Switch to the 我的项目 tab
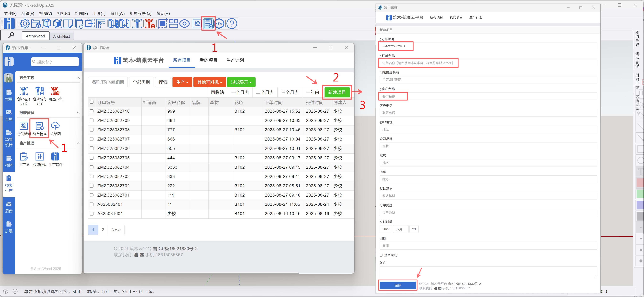Image resolution: width=644 pixels, height=297 pixels. [208, 60]
